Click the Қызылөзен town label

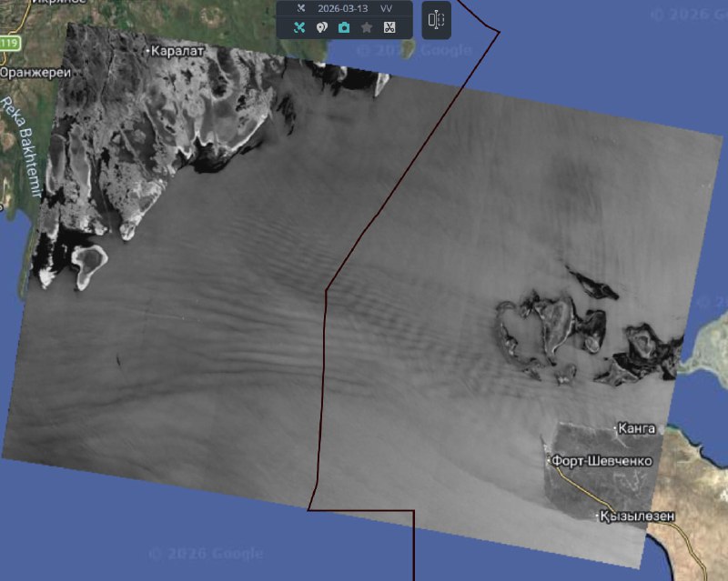click(637, 516)
